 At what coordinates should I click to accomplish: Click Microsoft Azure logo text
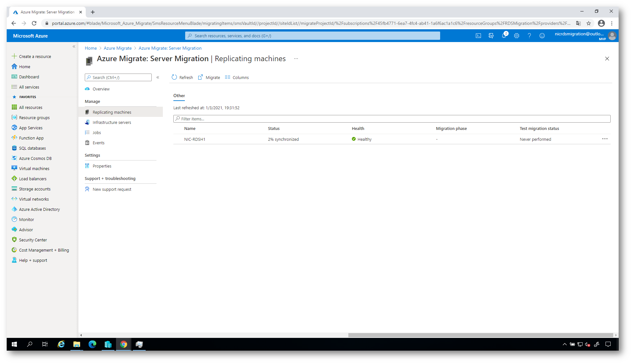[x=30, y=36]
